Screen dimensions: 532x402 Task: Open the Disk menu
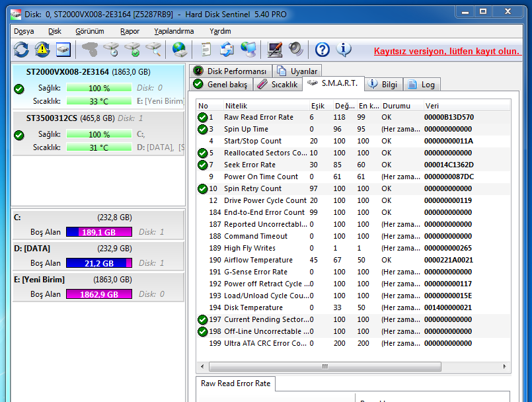tap(55, 31)
